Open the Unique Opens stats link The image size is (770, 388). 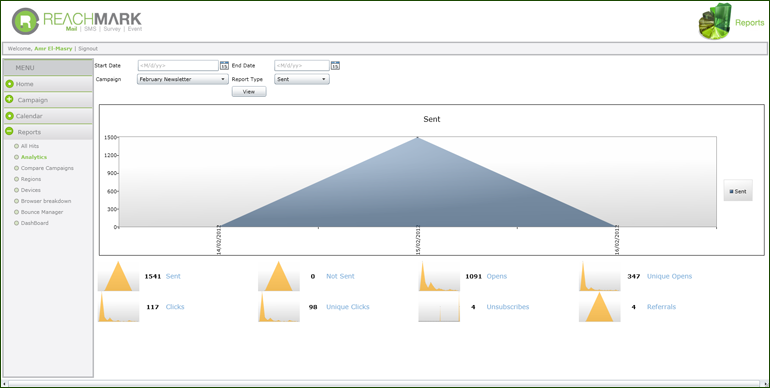669,276
